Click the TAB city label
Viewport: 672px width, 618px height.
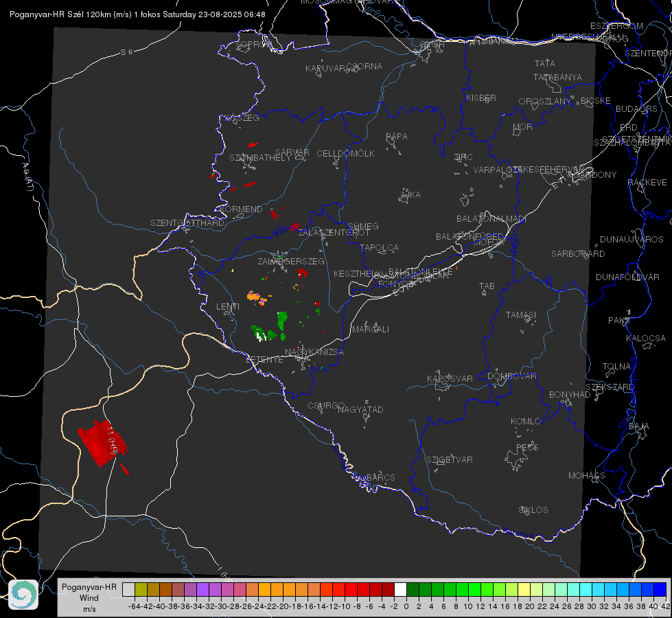point(487,286)
